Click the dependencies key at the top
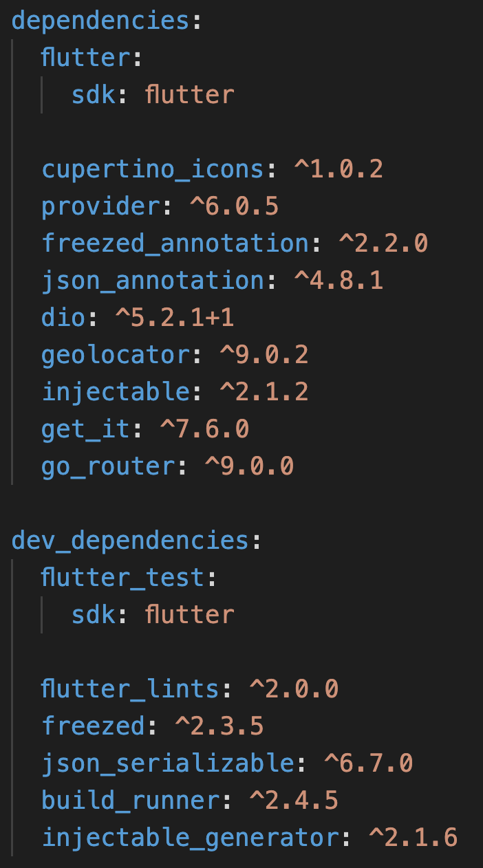483x868 pixels. tap(100, 20)
